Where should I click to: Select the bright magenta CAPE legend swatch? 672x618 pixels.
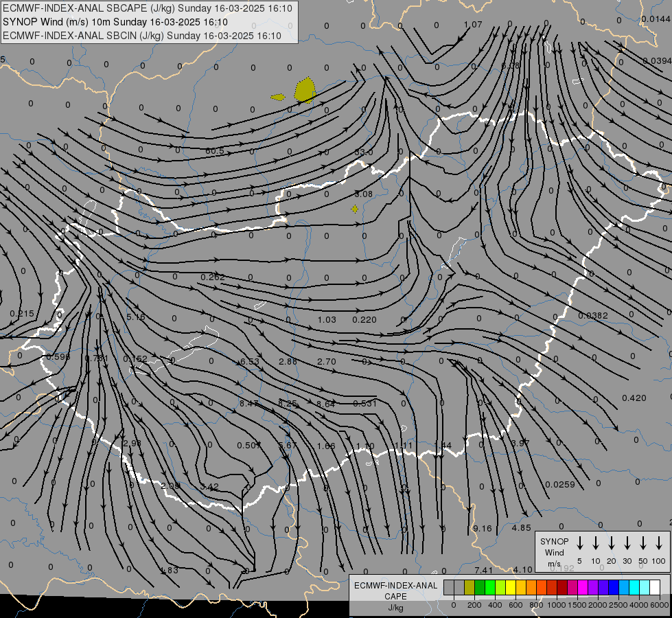pos(583,588)
